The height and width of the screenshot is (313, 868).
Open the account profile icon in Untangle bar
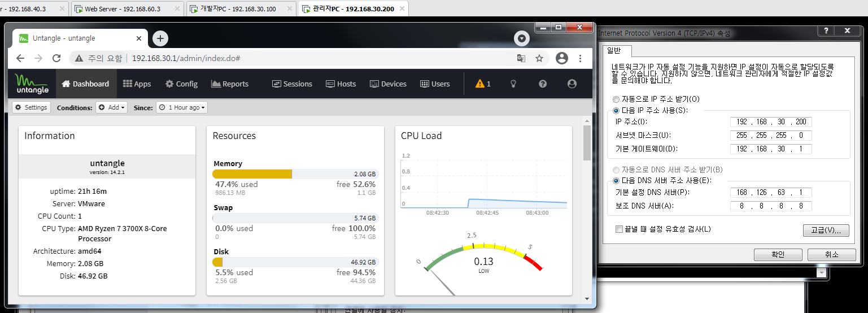[x=572, y=84]
